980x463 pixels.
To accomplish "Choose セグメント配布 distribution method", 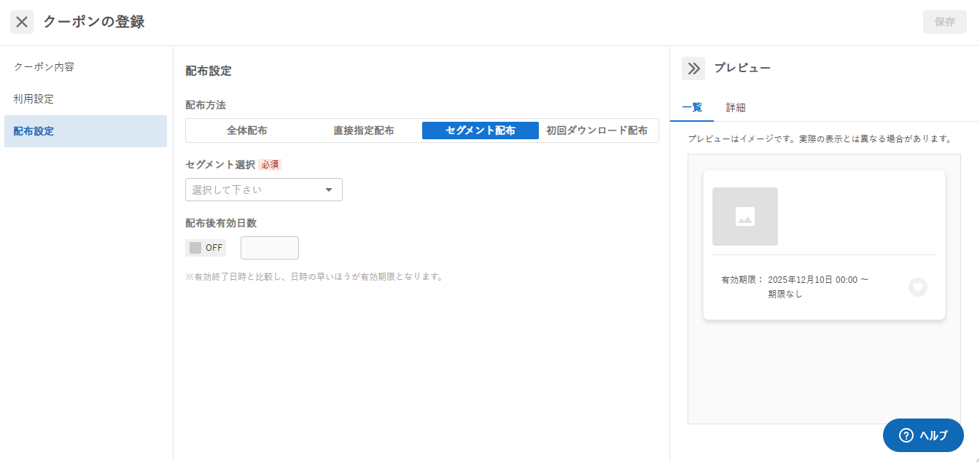I will pos(481,131).
